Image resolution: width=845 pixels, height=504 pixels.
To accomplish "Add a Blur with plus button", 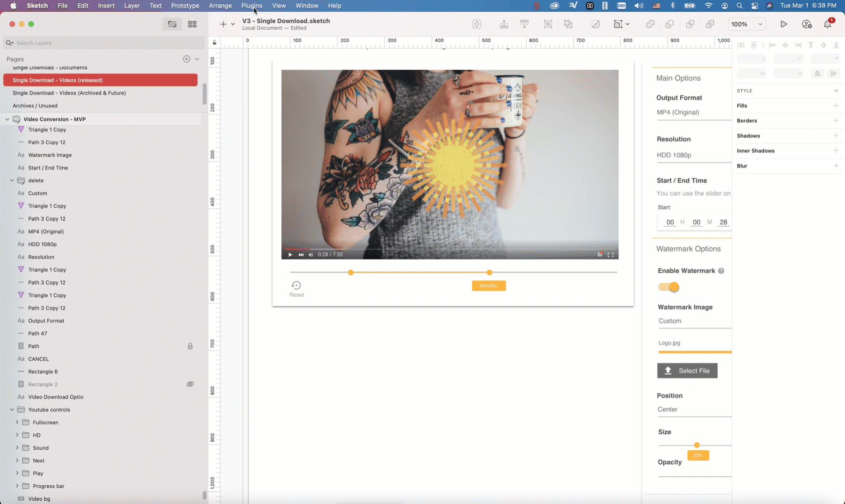I will 837,166.
